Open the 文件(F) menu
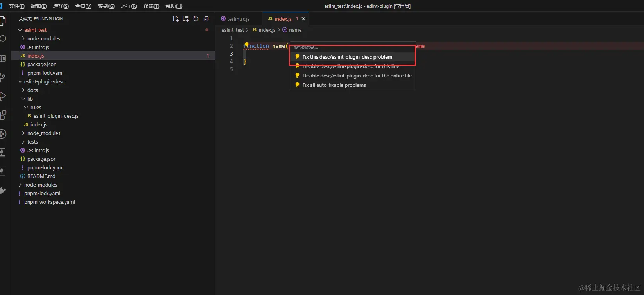 pyautogui.click(x=16, y=6)
